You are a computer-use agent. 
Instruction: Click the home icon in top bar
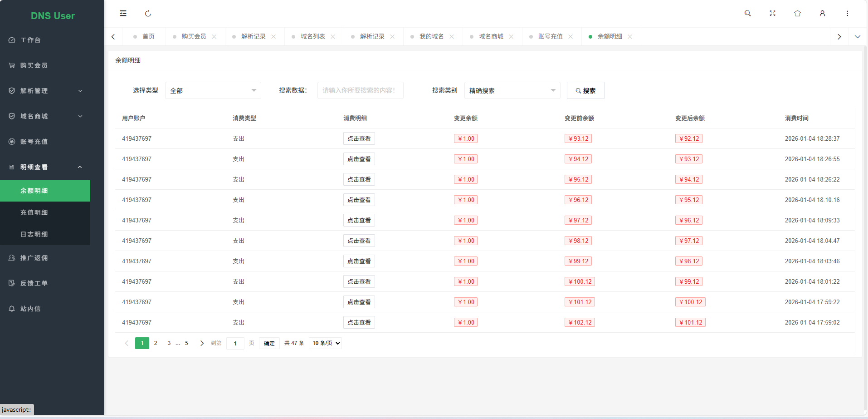tap(797, 14)
